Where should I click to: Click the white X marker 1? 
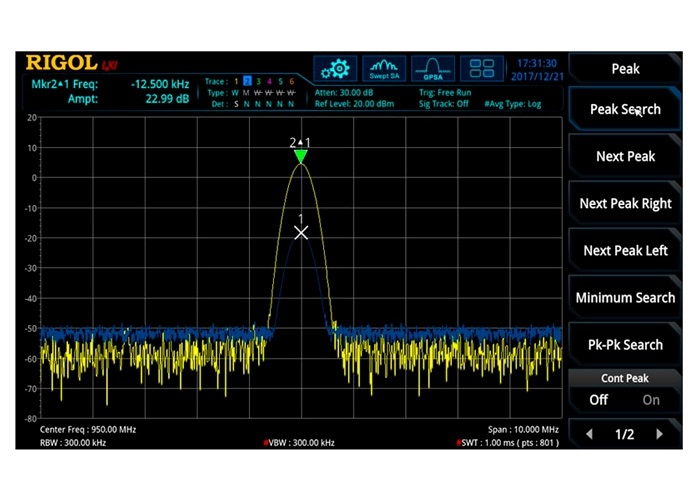(x=300, y=232)
